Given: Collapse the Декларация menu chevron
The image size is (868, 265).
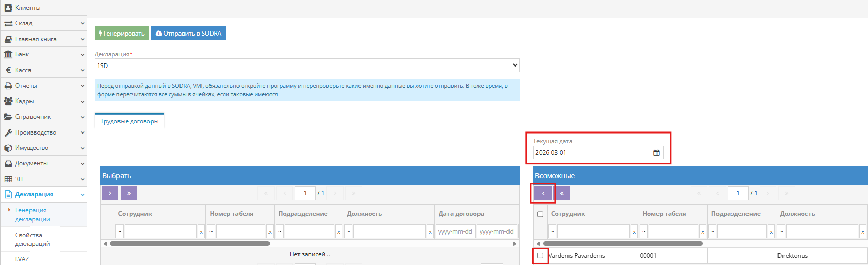Looking at the screenshot, I should [82, 194].
